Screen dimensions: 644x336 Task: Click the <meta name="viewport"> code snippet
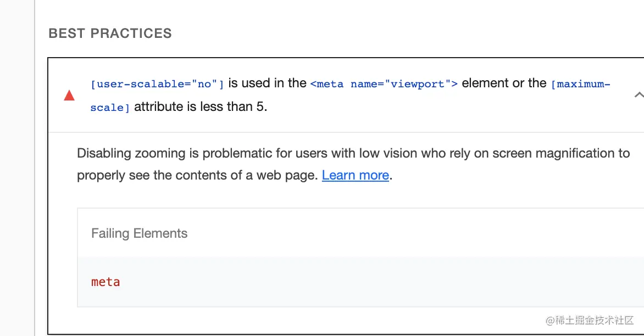point(384,84)
